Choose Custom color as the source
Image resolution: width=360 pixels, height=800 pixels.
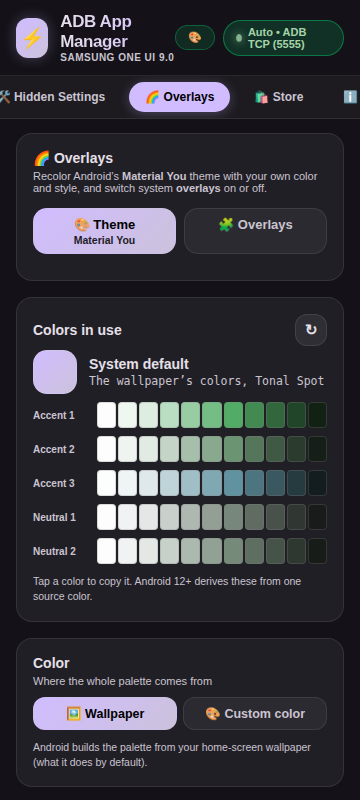coord(255,714)
